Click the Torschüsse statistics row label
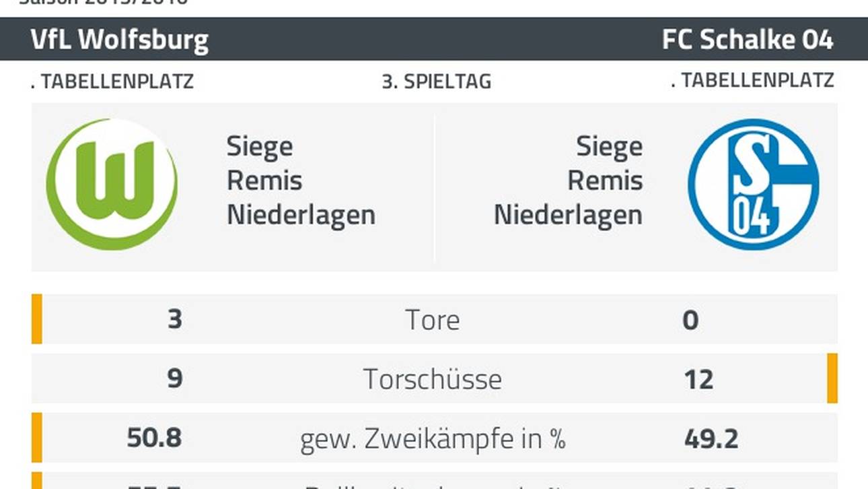Viewport: 868px width, 489px height. 433,379
